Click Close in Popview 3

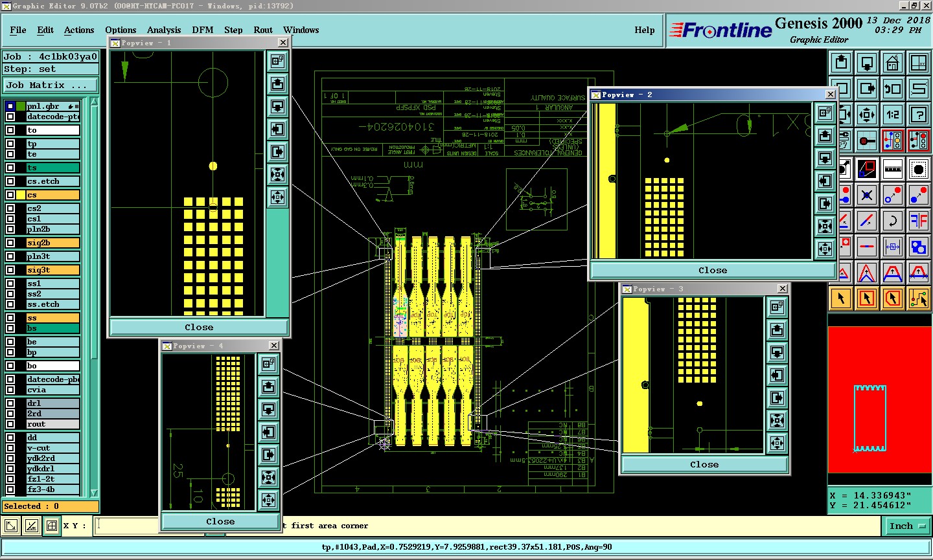[704, 464]
